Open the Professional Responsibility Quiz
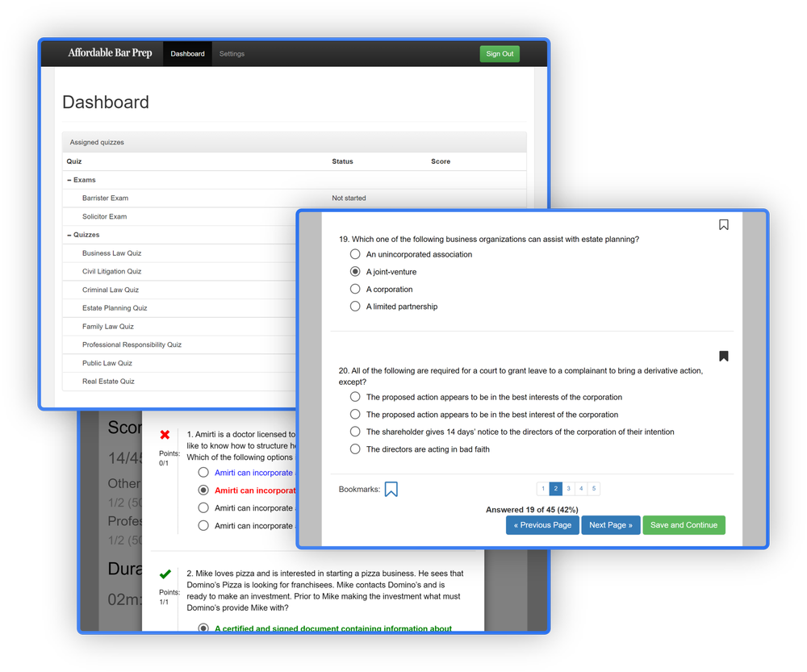 pos(132,344)
